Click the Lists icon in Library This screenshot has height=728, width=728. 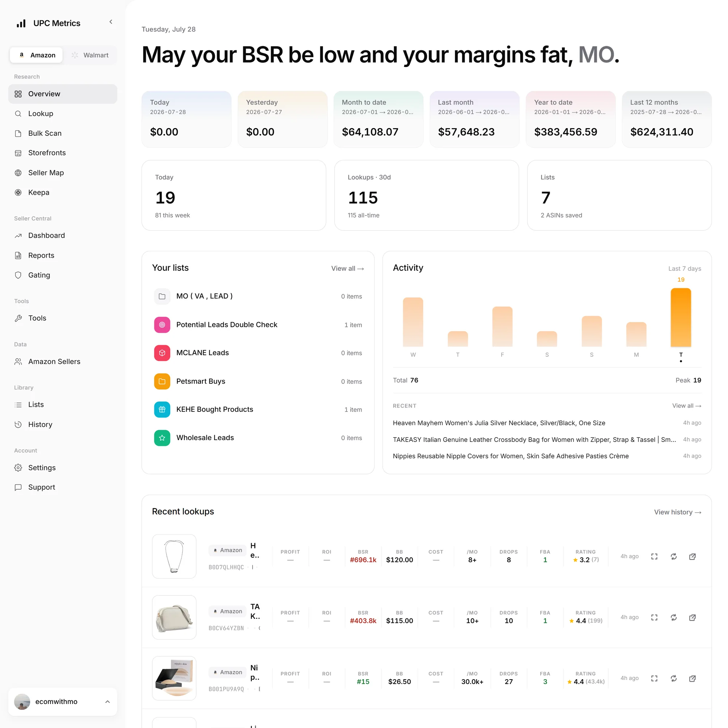(x=18, y=404)
